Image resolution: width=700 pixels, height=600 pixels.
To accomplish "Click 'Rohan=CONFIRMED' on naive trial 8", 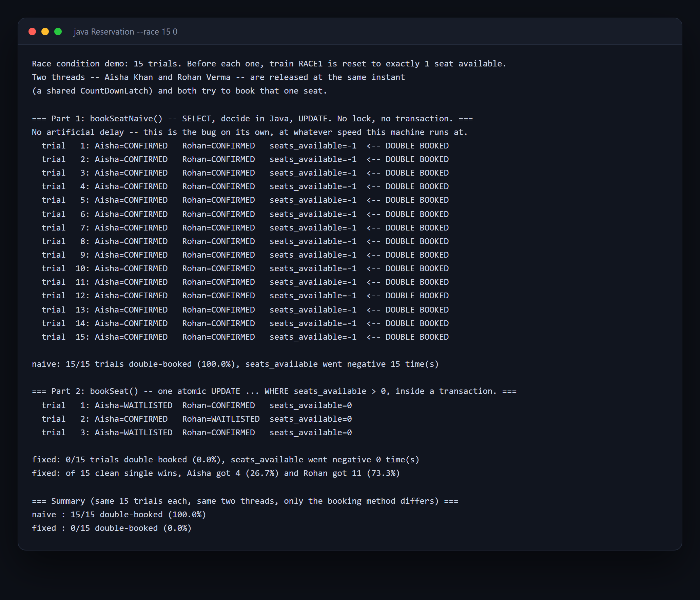I will point(218,241).
